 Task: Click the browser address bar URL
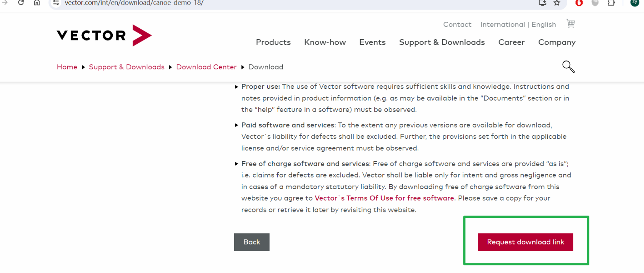134,3
